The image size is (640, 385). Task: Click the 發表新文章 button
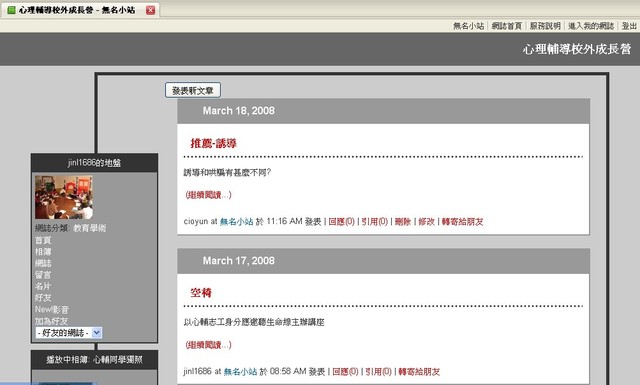[x=193, y=90]
